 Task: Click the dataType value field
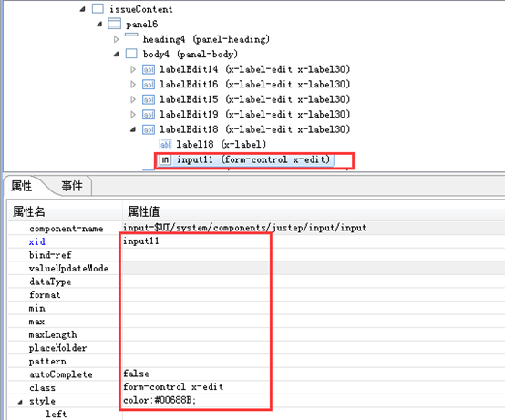coord(314,282)
